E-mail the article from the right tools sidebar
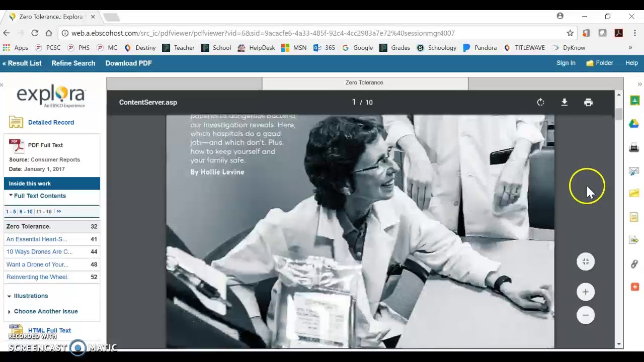 [x=634, y=171]
